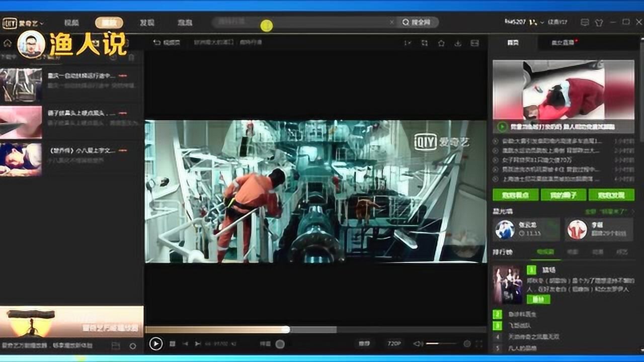Click the back arrow above video
The width and height of the screenshot is (644, 362).
click(x=157, y=43)
